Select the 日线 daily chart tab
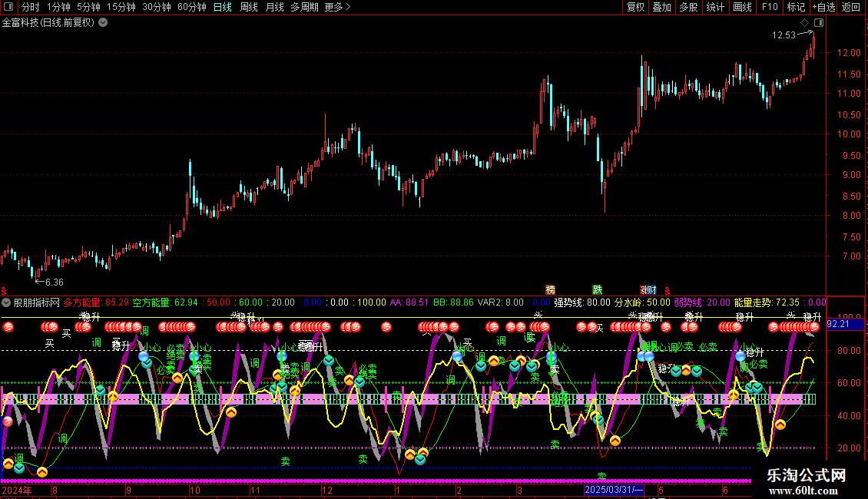The width and height of the screenshot is (868, 499). click(223, 7)
